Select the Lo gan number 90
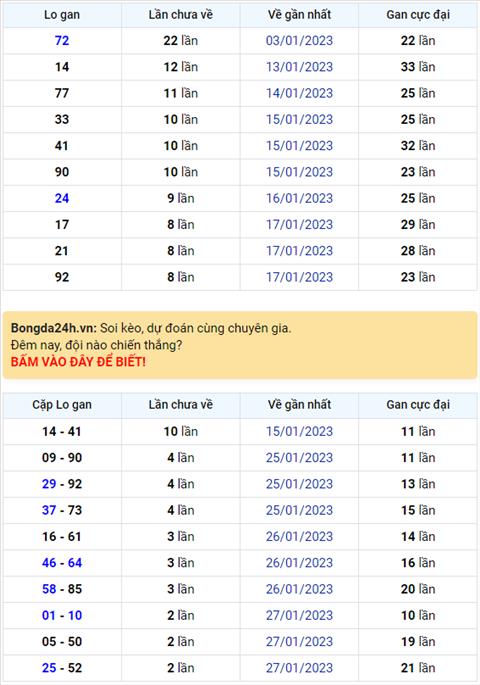 62,172
